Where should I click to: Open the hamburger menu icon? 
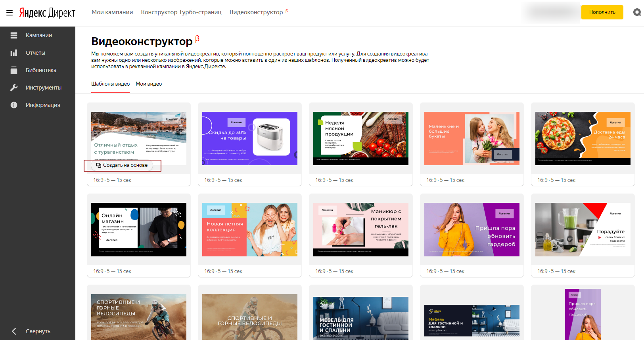[10, 13]
